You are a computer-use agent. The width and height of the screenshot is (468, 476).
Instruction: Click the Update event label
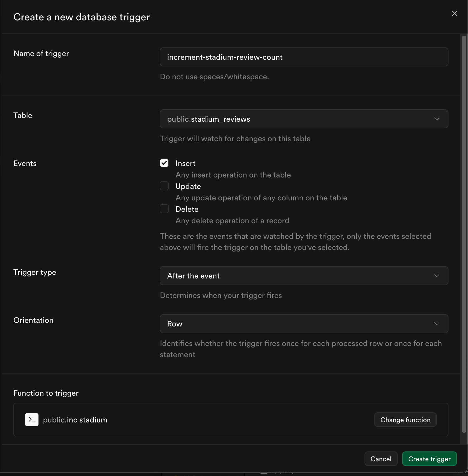click(188, 186)
